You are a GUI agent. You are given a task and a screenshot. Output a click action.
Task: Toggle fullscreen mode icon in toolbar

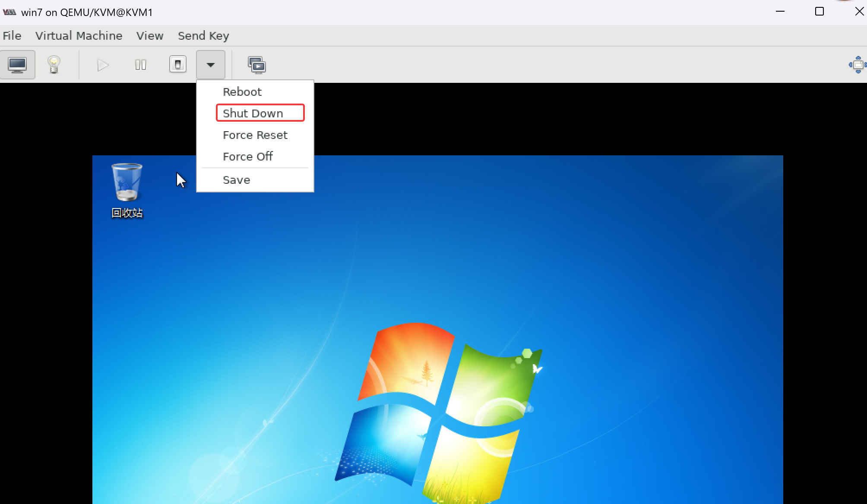click(x=858, y=65)
